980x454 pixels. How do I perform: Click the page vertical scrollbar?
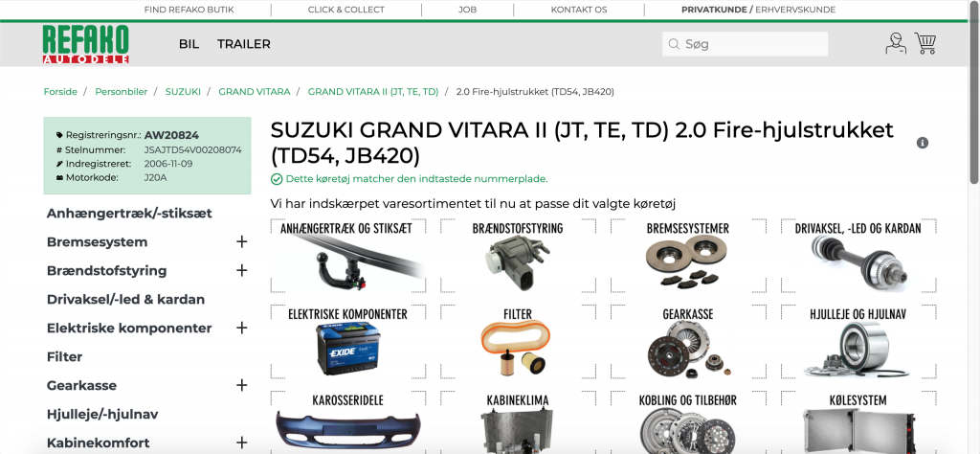973,94
